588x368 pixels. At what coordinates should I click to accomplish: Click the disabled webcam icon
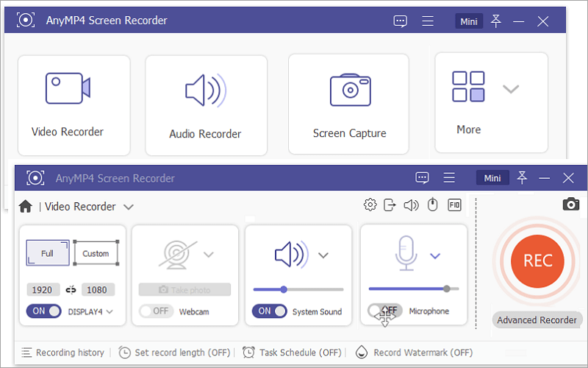click(x=177, y=255)
